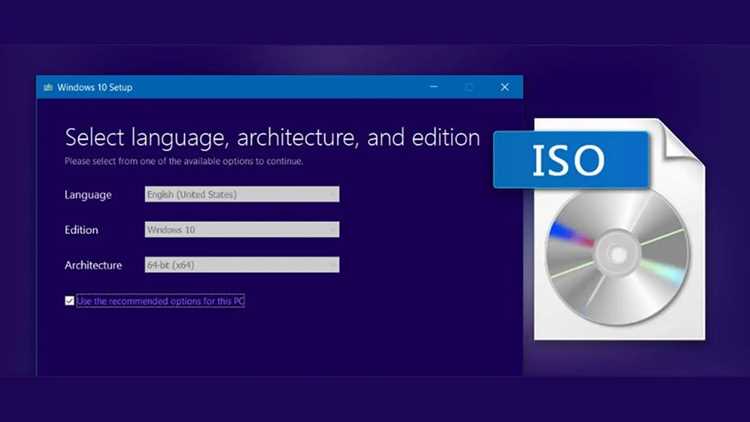The image size is (750, 422).
Task: Click the folded page corner of ISO file
Action: point(681,141)
